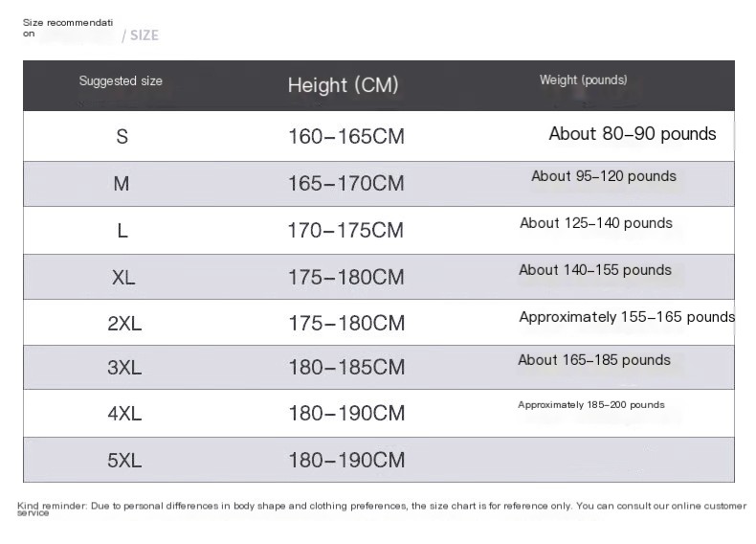Viewport: 756px width, 544px height.
Task: Click the 'Height (CM)' column header
Action: [x=343, y=85]
